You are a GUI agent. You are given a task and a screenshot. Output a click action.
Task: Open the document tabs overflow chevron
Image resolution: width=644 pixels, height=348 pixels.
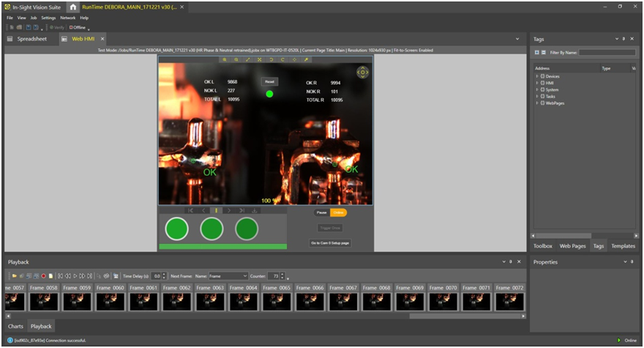pyautogui.click(x=517, y=39)
